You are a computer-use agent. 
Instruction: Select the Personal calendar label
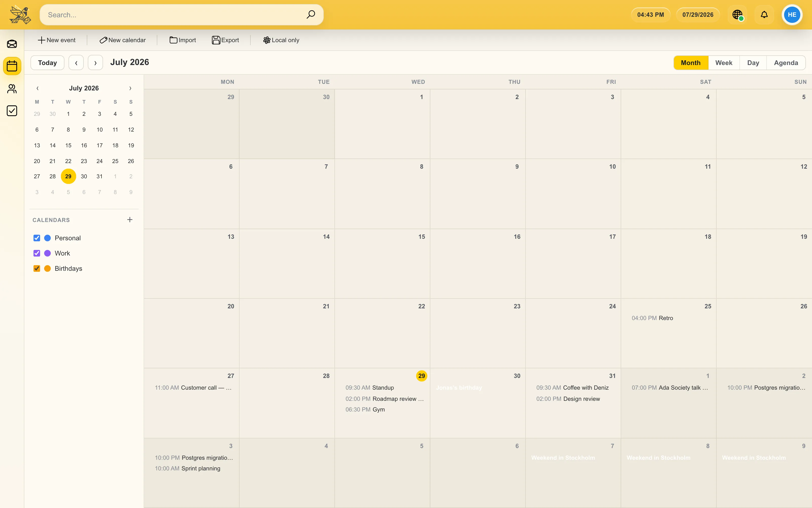pyautogui.click(x=68, y=238)
